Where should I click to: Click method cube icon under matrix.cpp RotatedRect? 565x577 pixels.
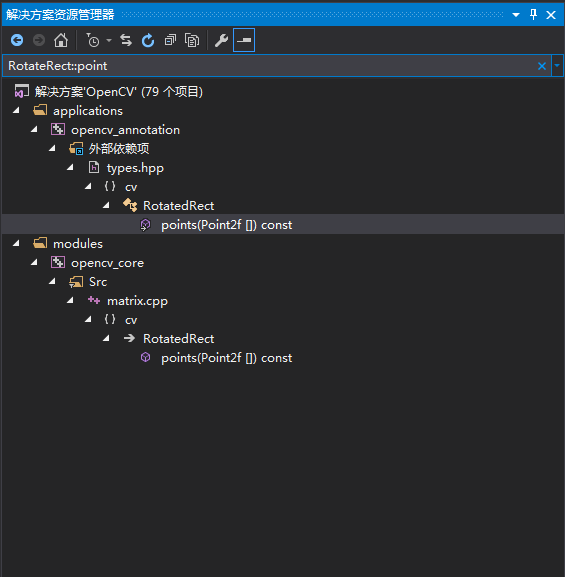(x=145, y=357)
